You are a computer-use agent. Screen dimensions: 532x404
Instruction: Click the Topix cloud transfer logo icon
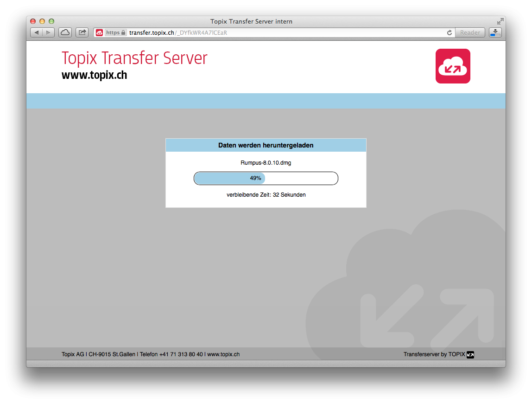453,66
